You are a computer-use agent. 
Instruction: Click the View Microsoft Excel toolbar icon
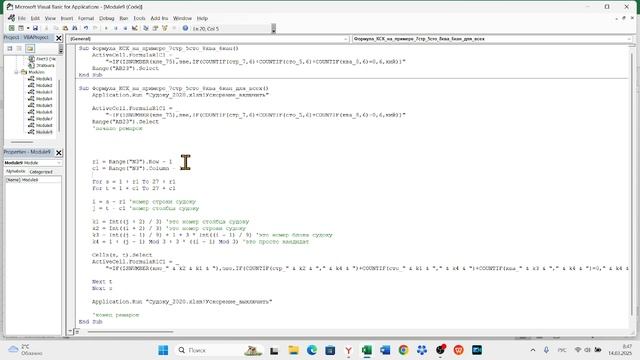(11, 28)
